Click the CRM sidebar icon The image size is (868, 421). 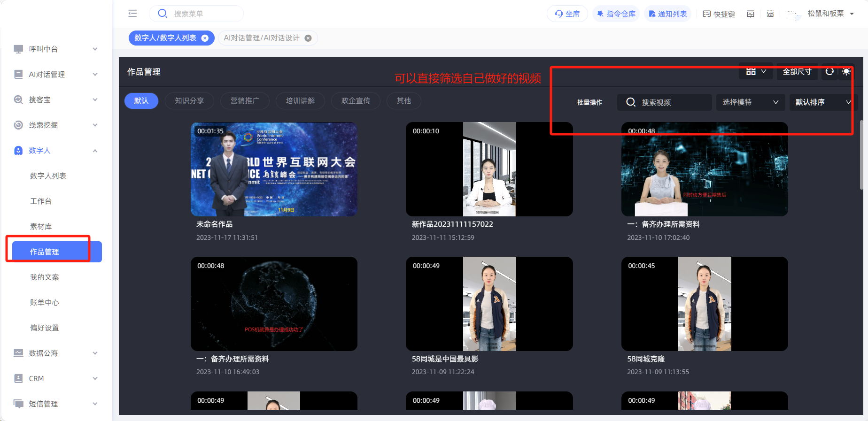click(18, 378)
